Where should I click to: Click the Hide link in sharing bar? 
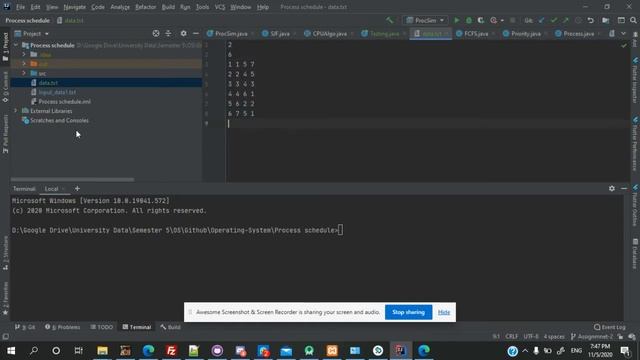pyautogui.click(x=444, y=312)
